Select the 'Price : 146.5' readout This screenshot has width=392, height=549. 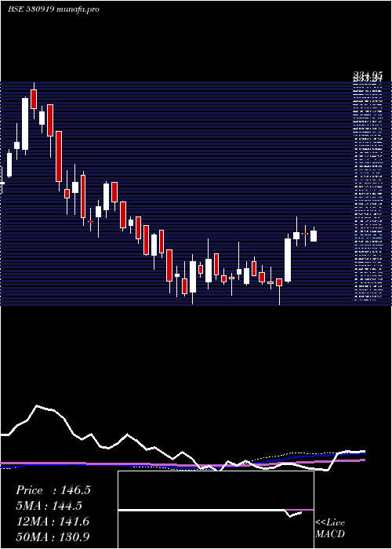53,490
